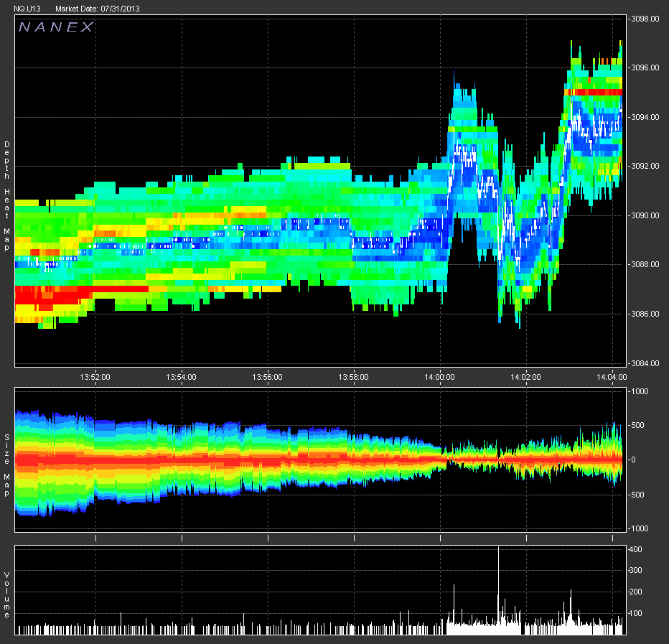Click the 14:00:00 time axis label
The height and width of the screenshot is (644, 669).
click(x=440, y=377)
